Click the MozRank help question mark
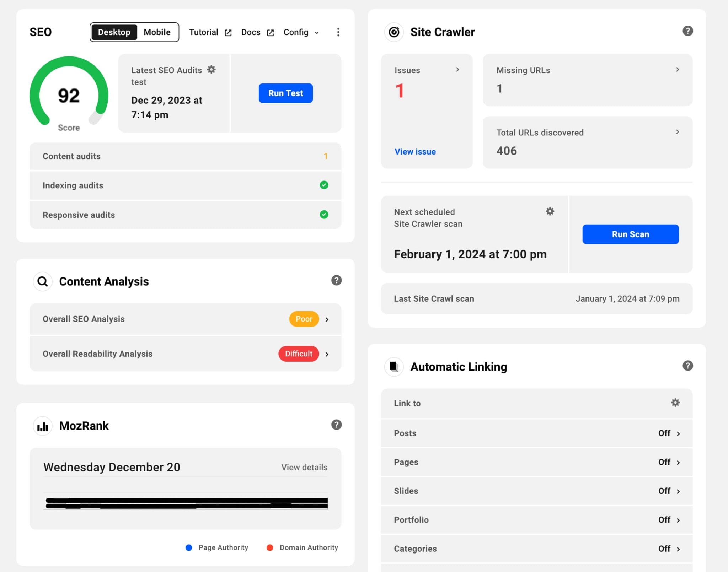The height and width of the screenshot is (572, 728). pyautogui.click(x=336, y=425)
